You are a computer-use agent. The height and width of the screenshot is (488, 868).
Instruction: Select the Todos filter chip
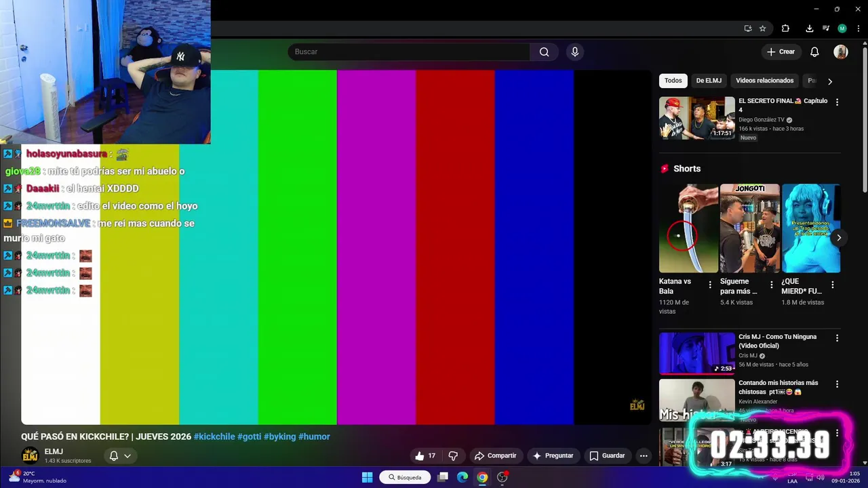click(x=673, y=81)
